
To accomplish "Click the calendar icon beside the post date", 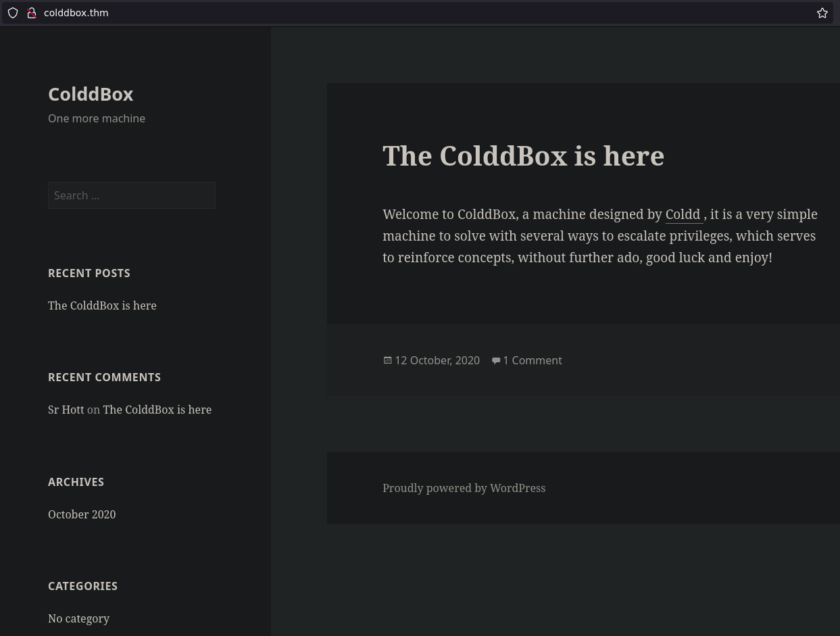I will tap(387, 360).
